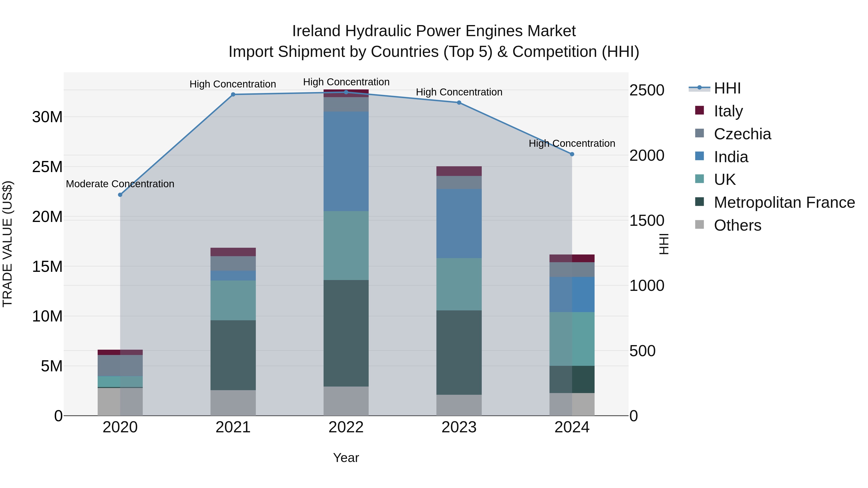Screen dimensions: 868x488
Task: Click High Concentration label above 2024
Action: point(572,143)
